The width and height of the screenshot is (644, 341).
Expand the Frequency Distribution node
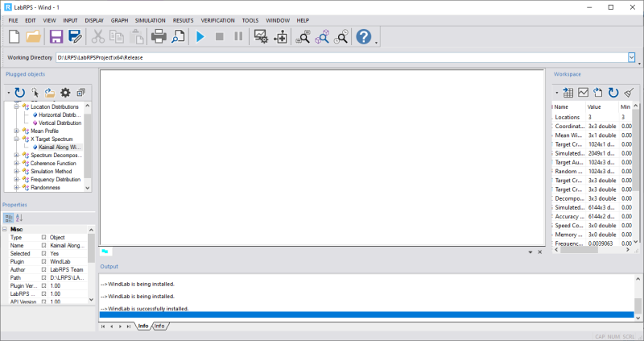[17, 179]
